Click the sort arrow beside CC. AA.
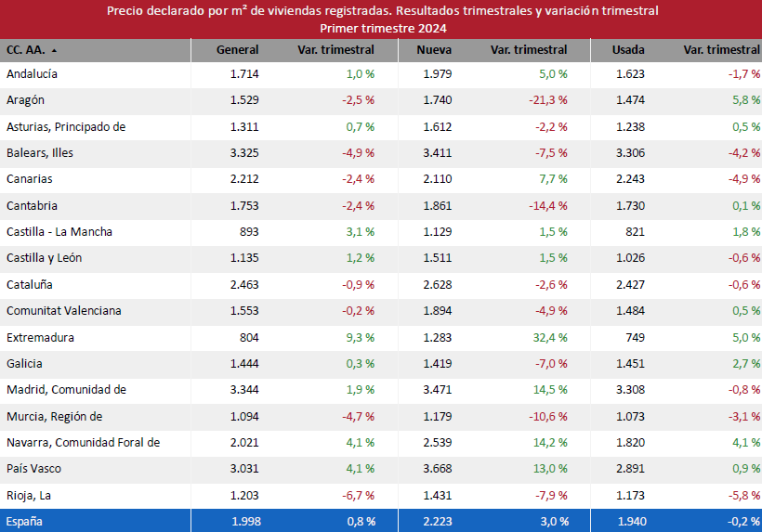 [54, 50]
